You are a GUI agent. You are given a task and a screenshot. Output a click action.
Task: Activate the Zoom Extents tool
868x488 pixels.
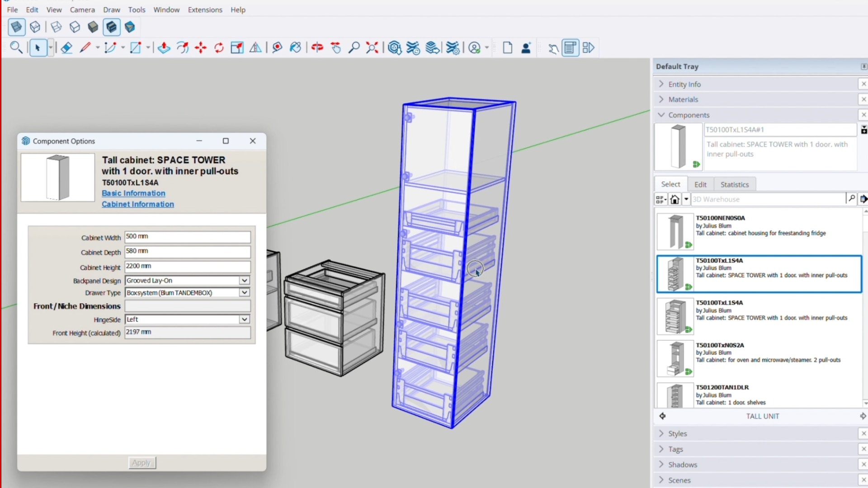coord(372,48)
